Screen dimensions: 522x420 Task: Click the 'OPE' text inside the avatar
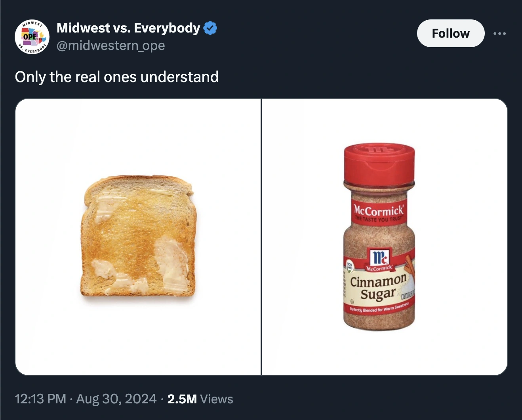point(30,36)
